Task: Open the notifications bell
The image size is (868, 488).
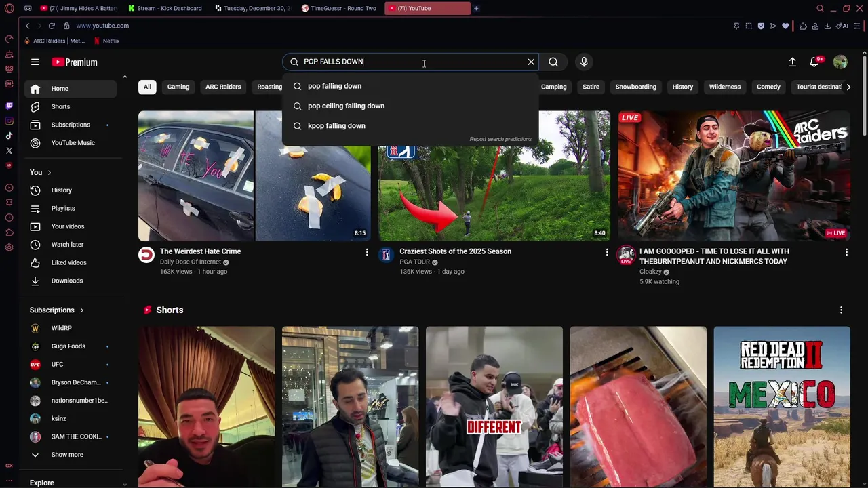Action: [814, 62]
